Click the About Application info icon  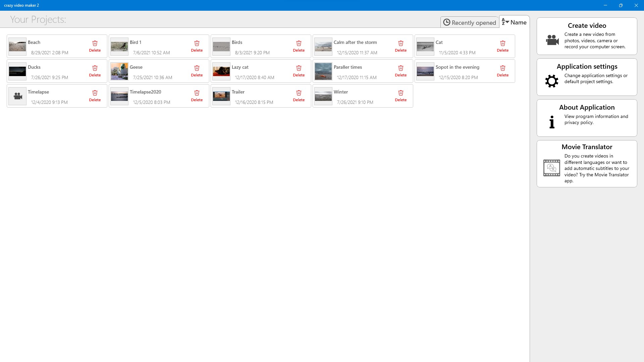click(x=551, y=122)
